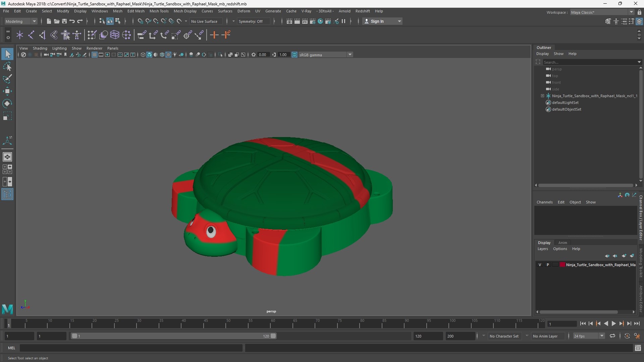Toggle playback loop mode

[x=612, y=336]
